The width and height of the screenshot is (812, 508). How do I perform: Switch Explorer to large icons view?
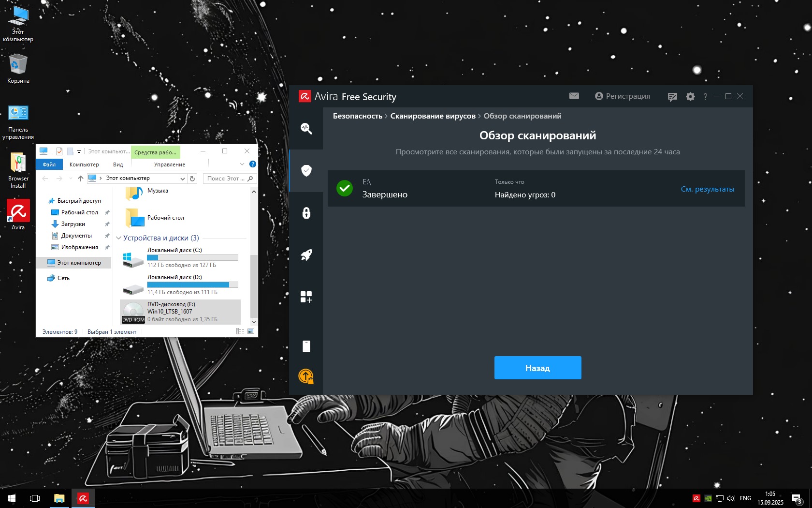[251, 331]
